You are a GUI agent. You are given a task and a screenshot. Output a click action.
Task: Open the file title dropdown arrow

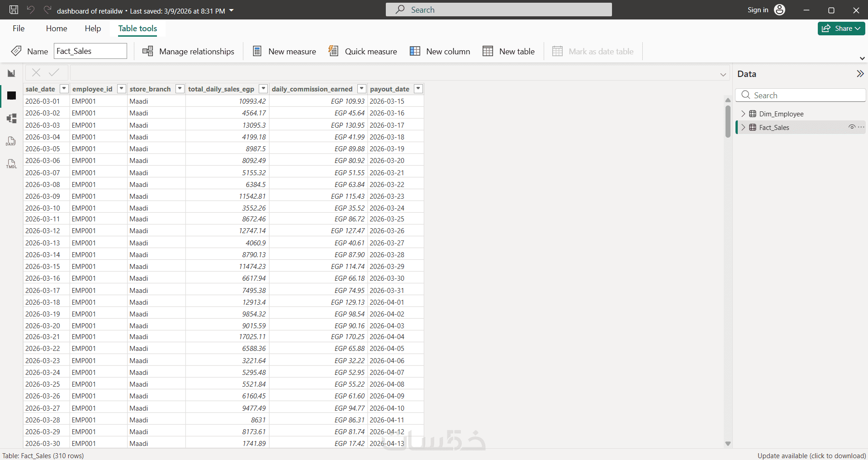coord(232,10)
